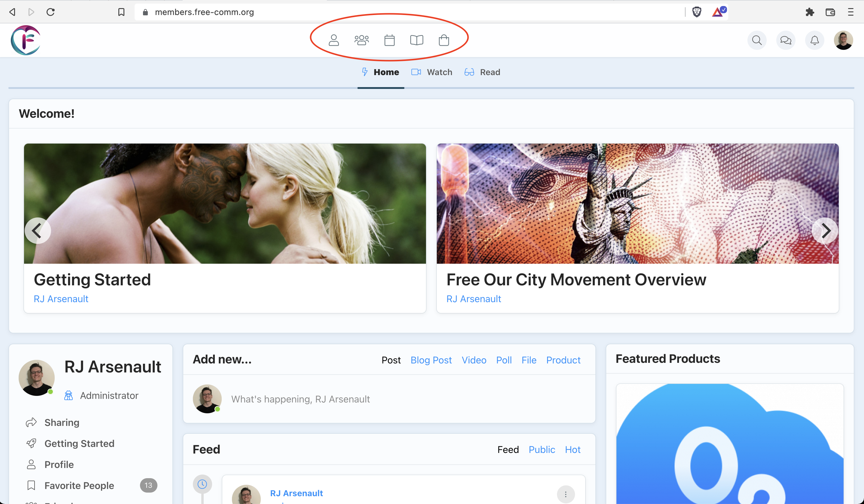Click the Brave Shields lion icon
This screenshot has height=504, width=864.
point(696,12)
